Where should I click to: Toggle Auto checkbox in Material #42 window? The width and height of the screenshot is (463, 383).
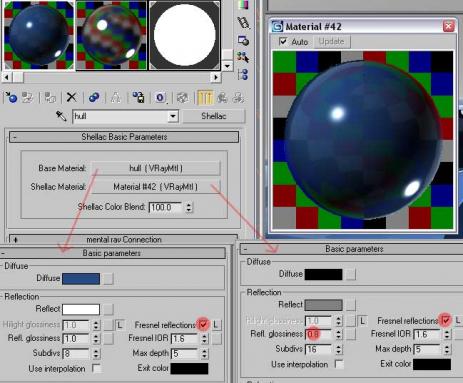283,41
